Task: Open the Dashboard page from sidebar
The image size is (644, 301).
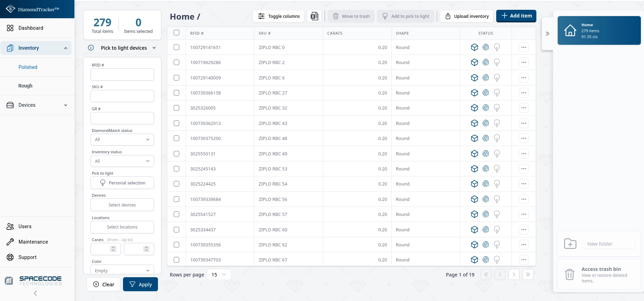Action: tap(31, 28)
